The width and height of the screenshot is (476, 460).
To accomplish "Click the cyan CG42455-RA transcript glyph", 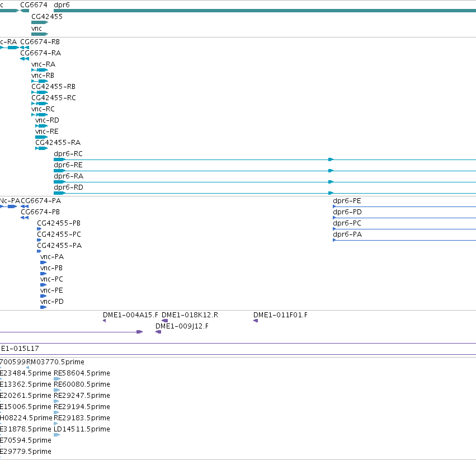I will (41, 148).
